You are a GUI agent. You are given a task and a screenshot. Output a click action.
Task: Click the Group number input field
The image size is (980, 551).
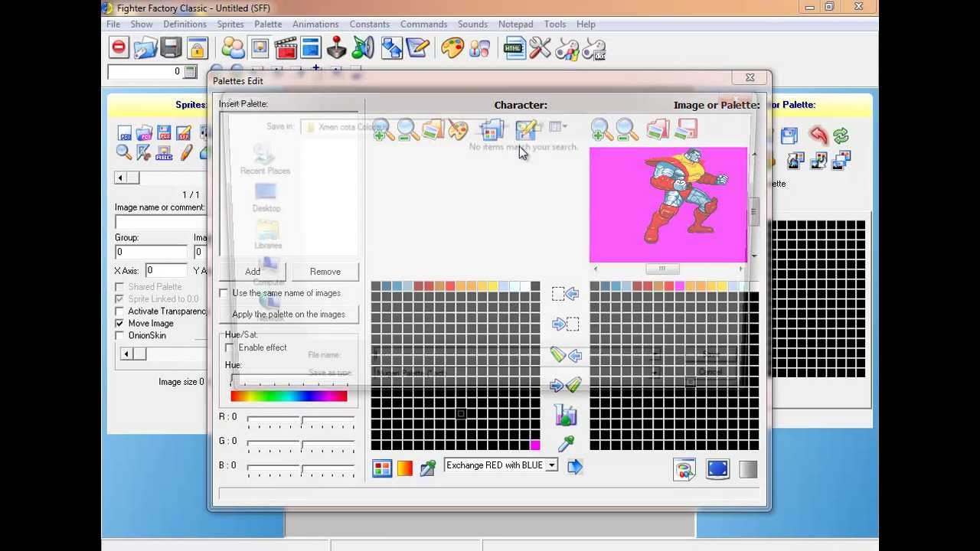click(151, 252)
